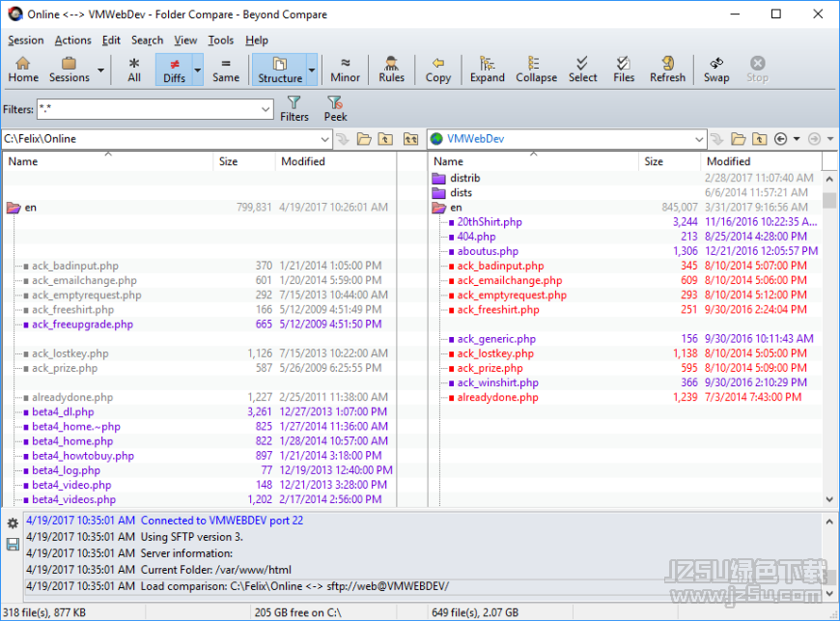Open the right pane back history dropdown arrow
Image resolution: width=840 pixels, height=621 pixels.
tap(797, 139)
